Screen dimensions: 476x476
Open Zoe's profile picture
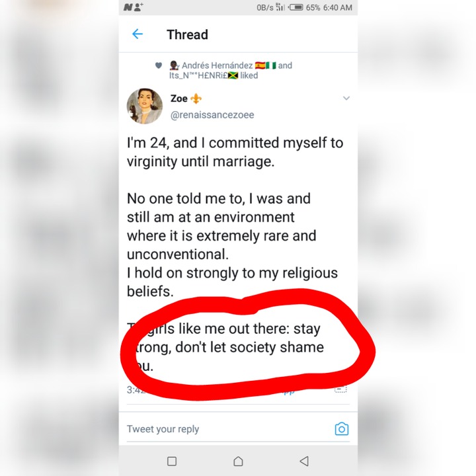(x=145, y=106)
